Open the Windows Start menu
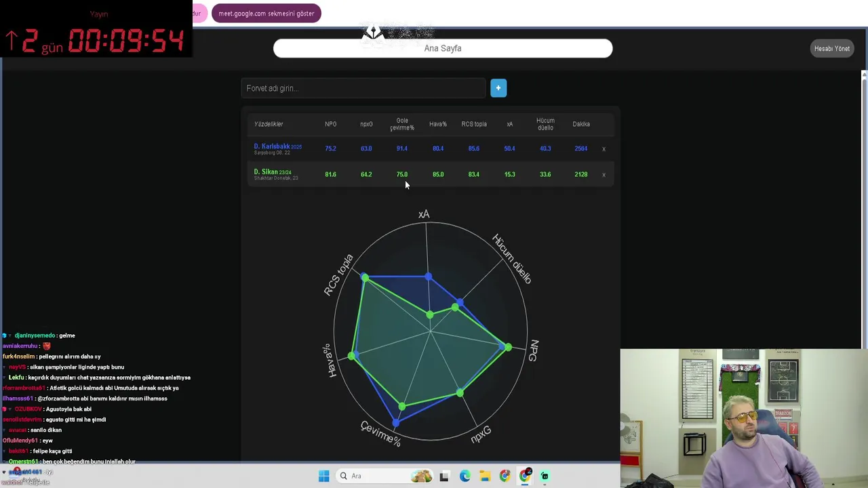This screenshot has width=868, height=488. 323,476
